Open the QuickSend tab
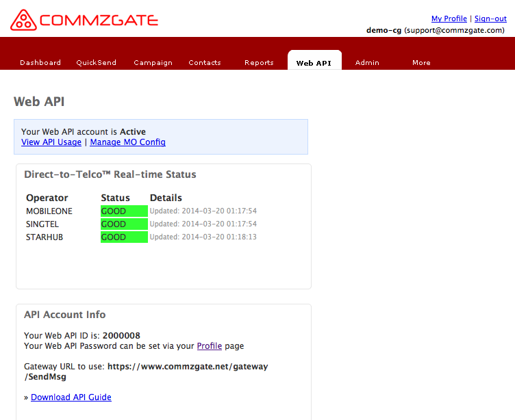The width and height of the screenshot is (515, 420). [97, 63]
